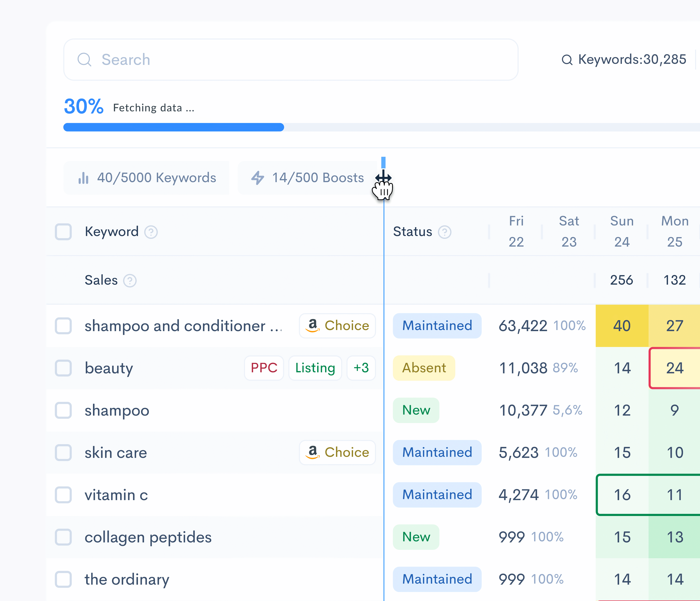Select the vitamin c row checkbox
Screen dimensions: 700x601
pos(63,495)
